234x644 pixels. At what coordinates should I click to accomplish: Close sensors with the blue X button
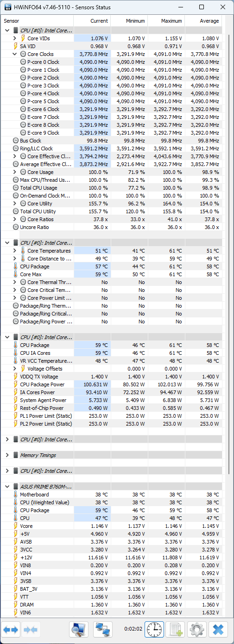coord(218,629)
